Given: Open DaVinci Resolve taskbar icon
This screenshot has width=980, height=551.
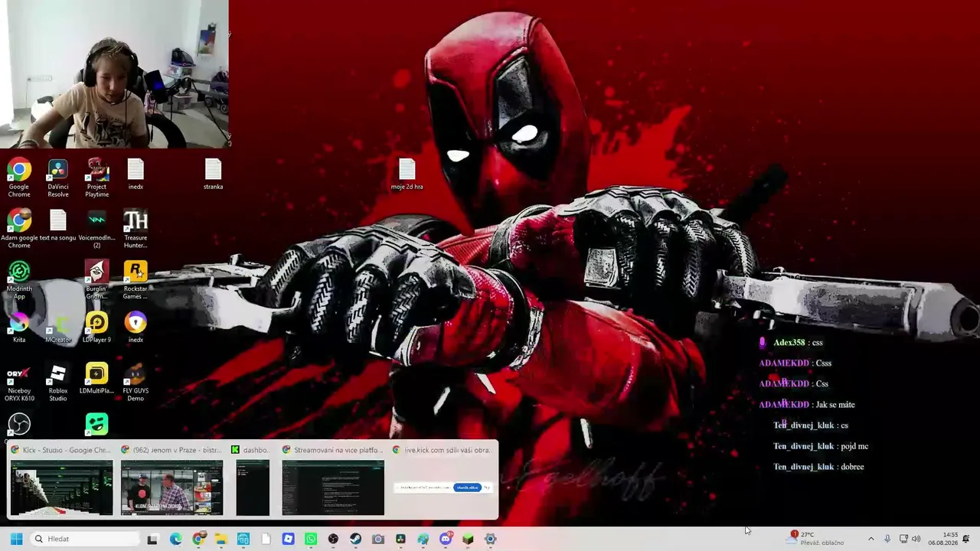Looking at the screenshot, I should tap(400, 539).
